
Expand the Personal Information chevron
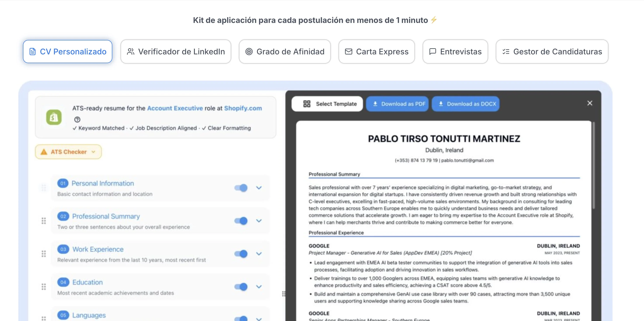point(259,188)
